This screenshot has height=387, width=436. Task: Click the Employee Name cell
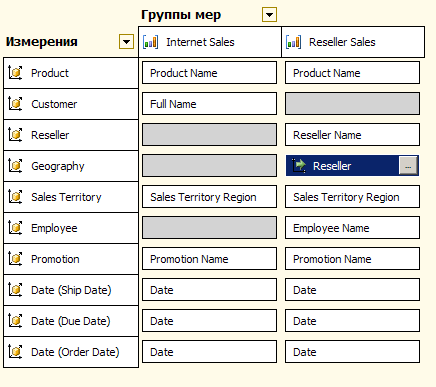[x=352, y=228]
